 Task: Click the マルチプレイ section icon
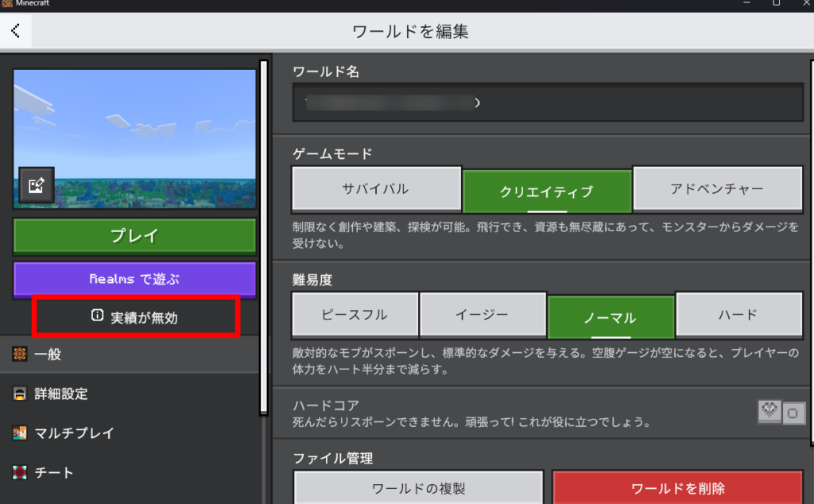(20, 433)
